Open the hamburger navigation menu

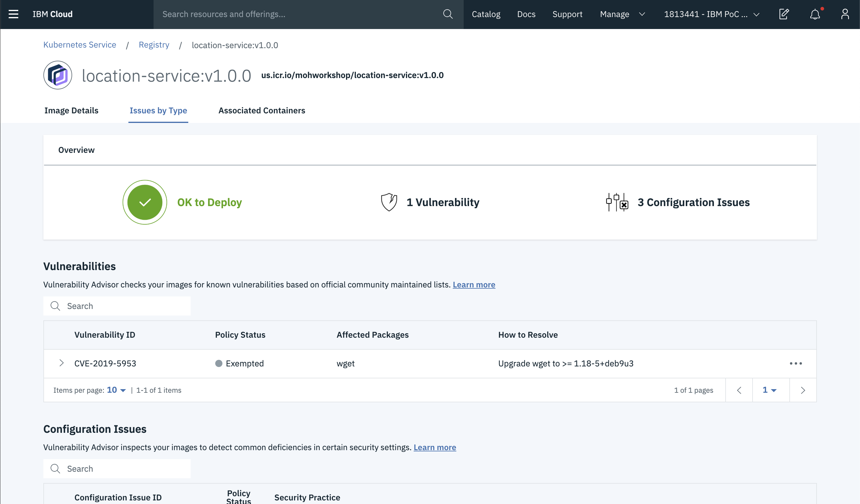pos(13,14)
